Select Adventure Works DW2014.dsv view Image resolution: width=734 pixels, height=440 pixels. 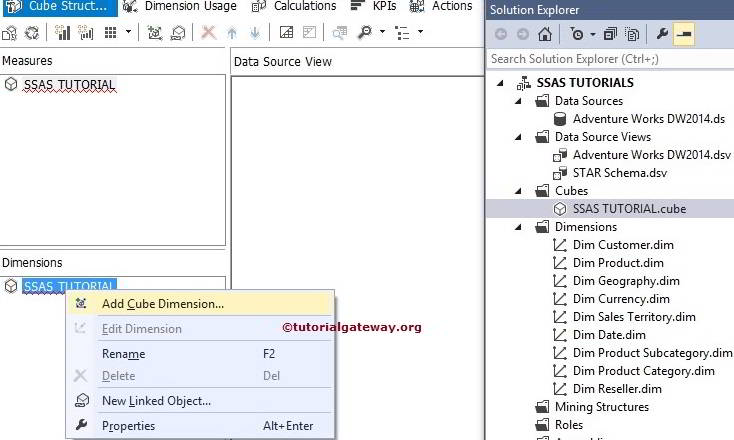pyautogui.click(x=651, y=155)
